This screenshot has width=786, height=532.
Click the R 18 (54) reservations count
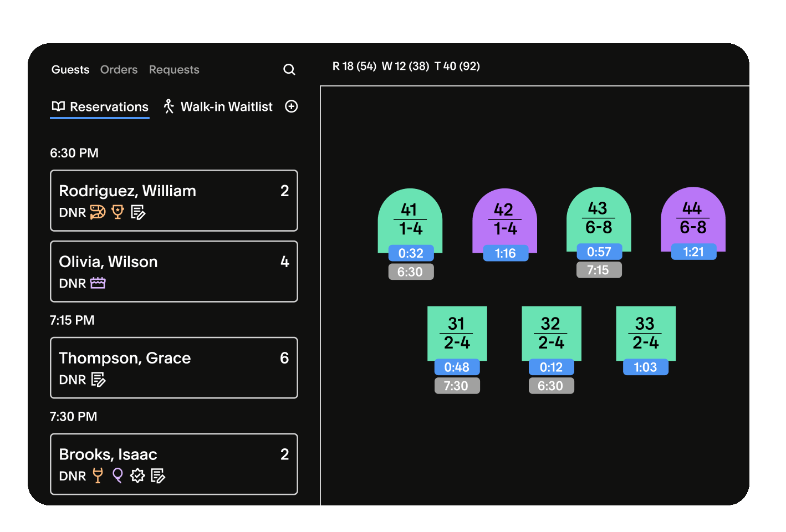354,66
